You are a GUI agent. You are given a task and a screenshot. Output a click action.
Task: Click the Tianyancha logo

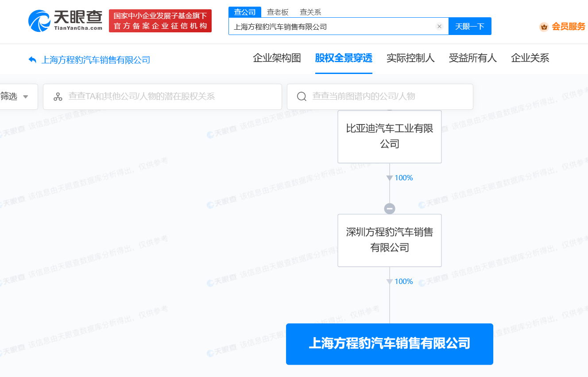point(65,21)
